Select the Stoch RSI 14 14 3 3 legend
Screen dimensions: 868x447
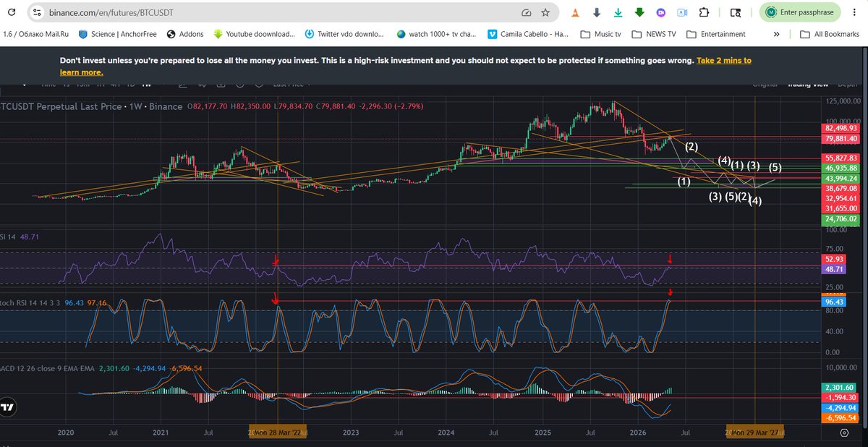click(x=54, y=302)
